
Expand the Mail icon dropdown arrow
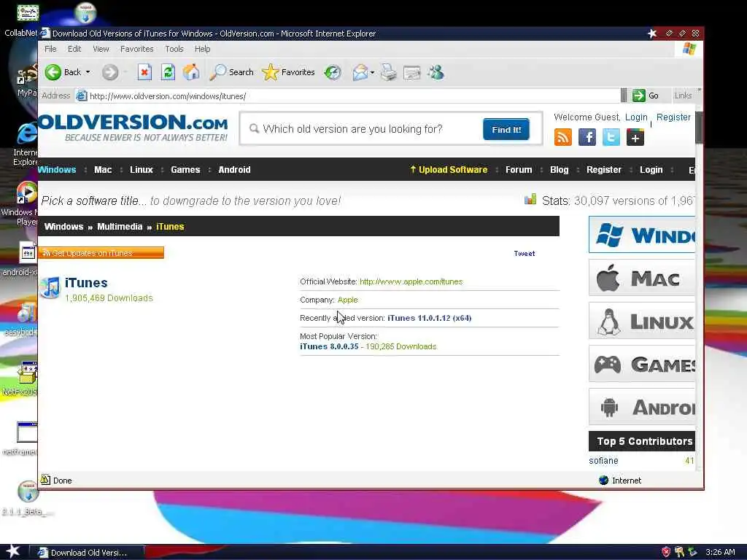point(372,72)
